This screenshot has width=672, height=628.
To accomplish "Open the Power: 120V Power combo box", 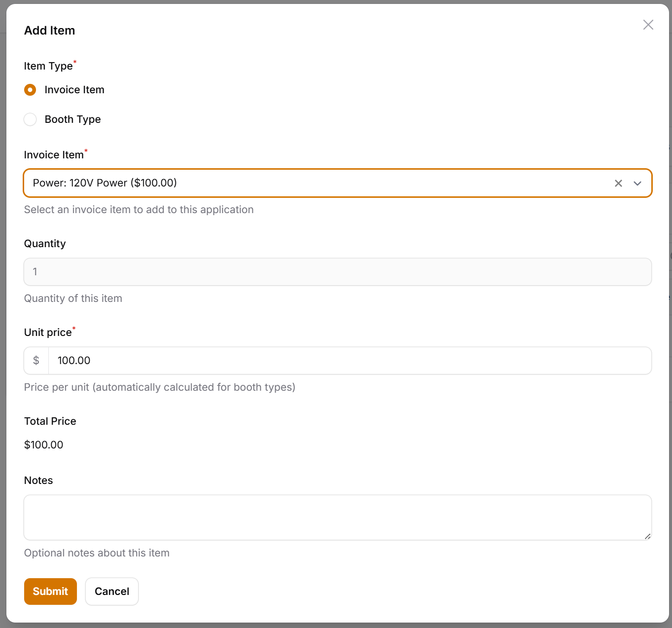I will click(316, 183).
